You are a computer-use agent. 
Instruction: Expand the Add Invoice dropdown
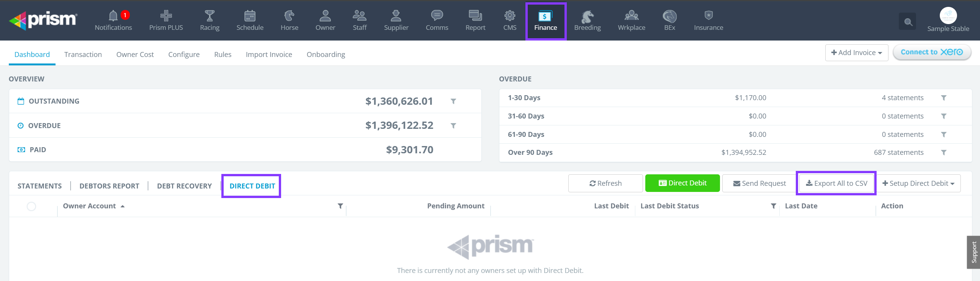coord(856,53)
